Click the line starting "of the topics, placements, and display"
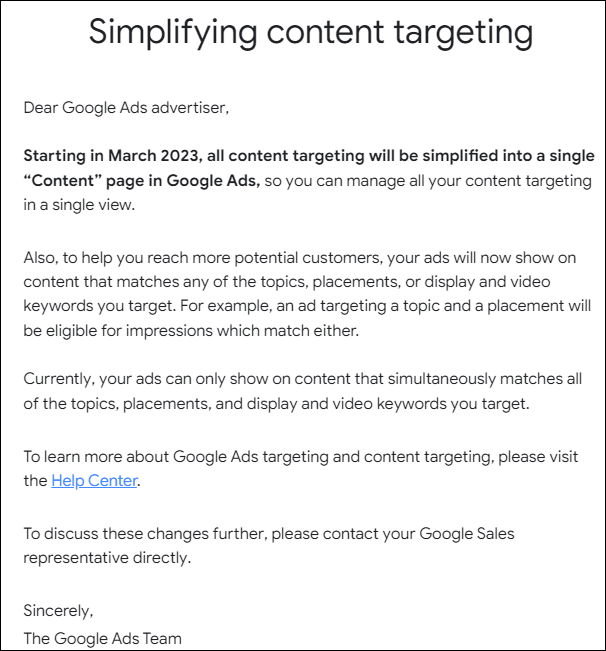Screen dimensions: 606x651 pyautogui.click(x=276, y=404)
